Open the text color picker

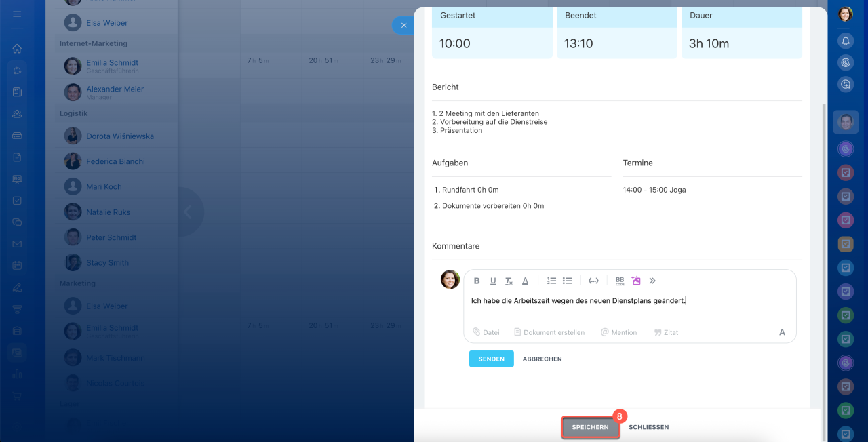(525, 281)
